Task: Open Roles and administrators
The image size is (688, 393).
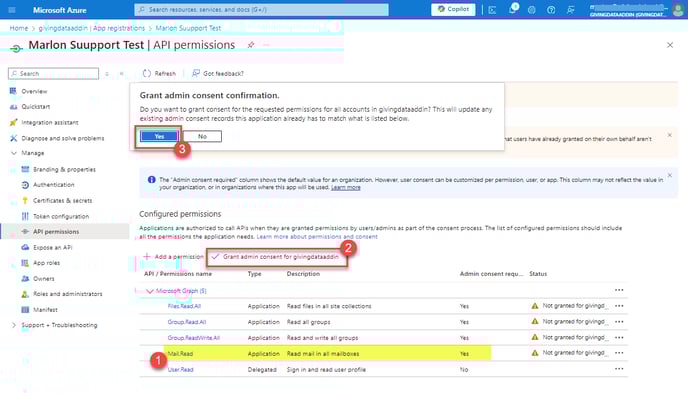Action: (68, 294)
